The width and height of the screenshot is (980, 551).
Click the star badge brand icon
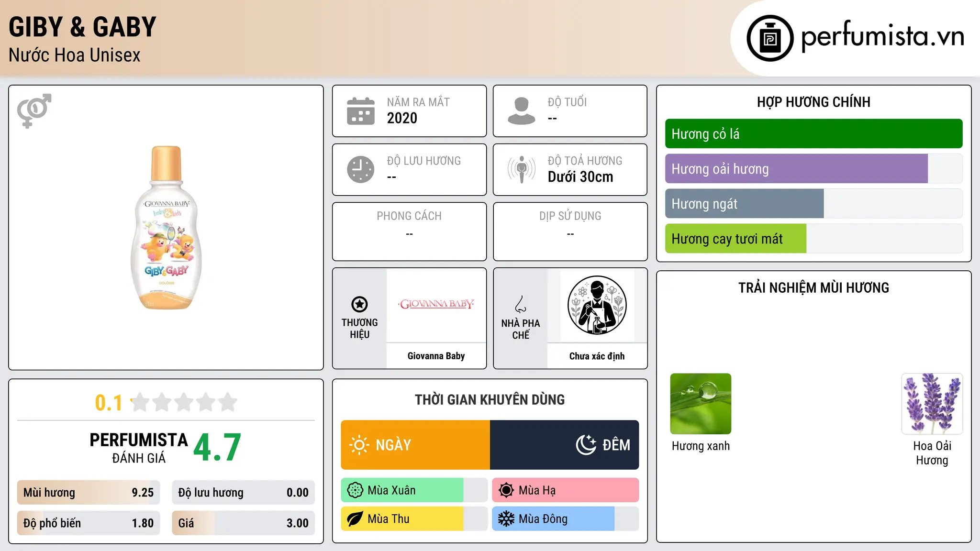click(359, 304)
